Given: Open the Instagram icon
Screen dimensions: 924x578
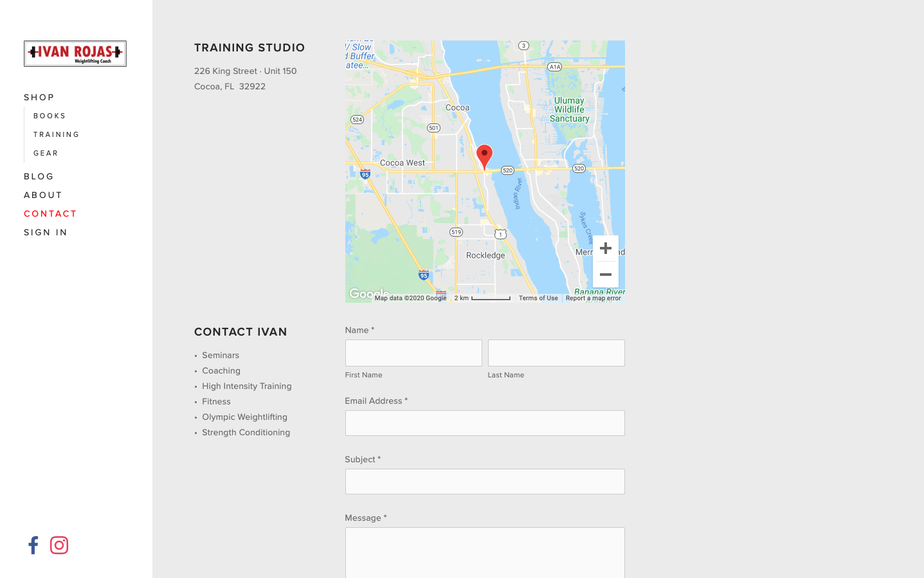Looking at the screenshot, I should 59,545.
